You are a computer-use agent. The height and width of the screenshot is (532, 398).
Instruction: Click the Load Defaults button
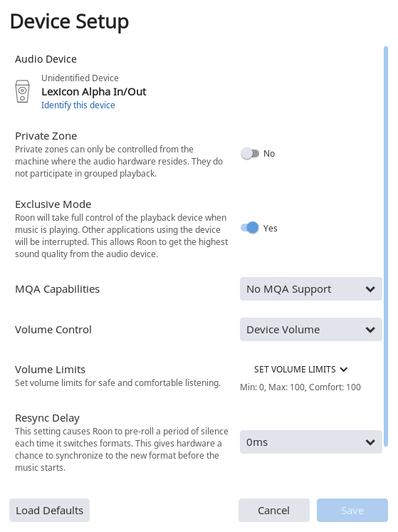click(50, 511)
